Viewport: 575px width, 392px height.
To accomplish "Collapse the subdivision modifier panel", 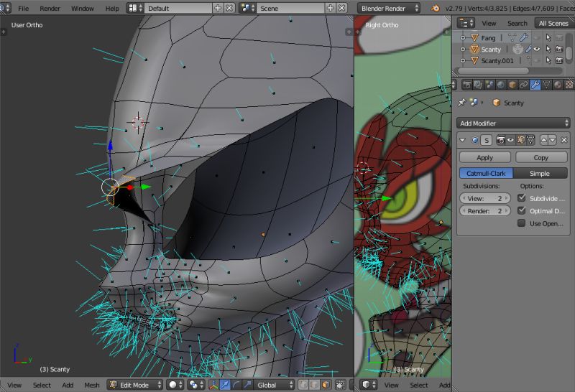I will coord(462,140).
